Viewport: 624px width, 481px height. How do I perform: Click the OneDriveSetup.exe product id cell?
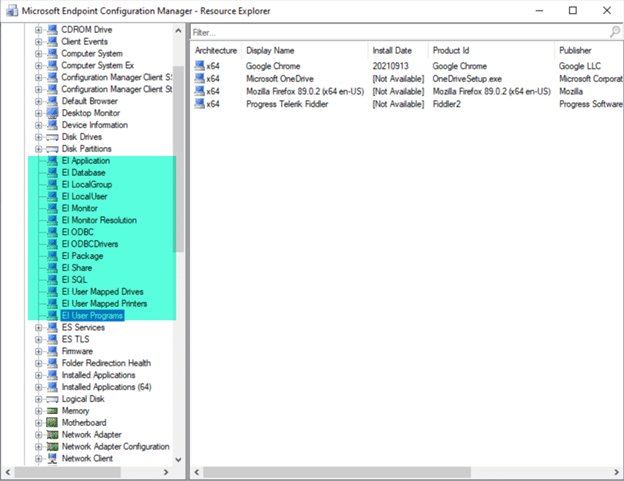pos(467,79)
